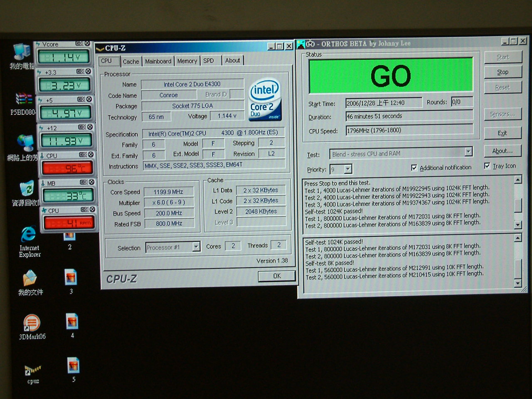
Task: Switch to the Memory tab
Action: [187, 61]
